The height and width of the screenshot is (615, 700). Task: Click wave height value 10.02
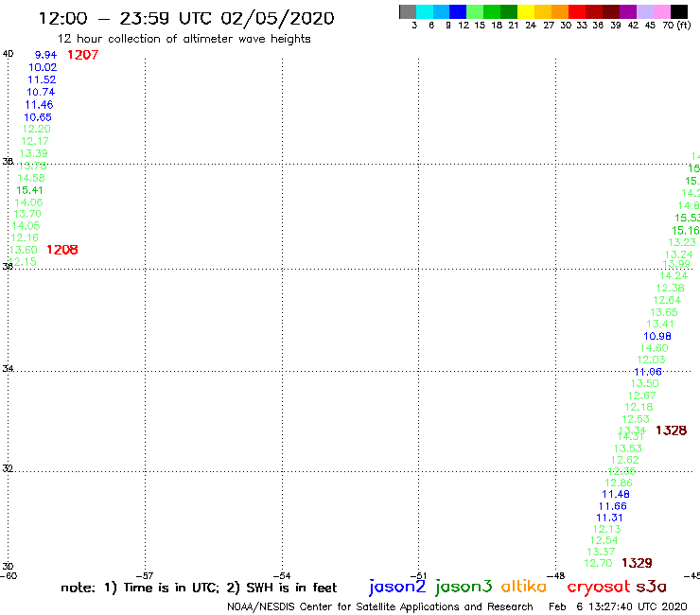pyautogui.click(x=43, y=67)
